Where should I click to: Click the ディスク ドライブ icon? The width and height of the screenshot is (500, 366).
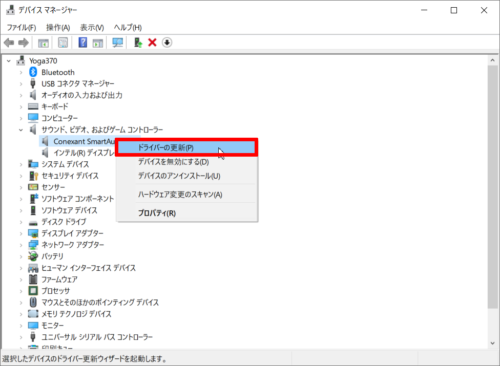click(x=33, y=222)
